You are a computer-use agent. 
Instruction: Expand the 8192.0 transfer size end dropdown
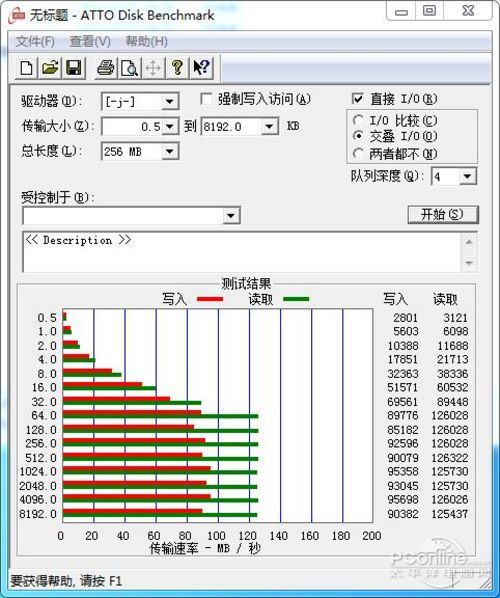click(269, 126)
